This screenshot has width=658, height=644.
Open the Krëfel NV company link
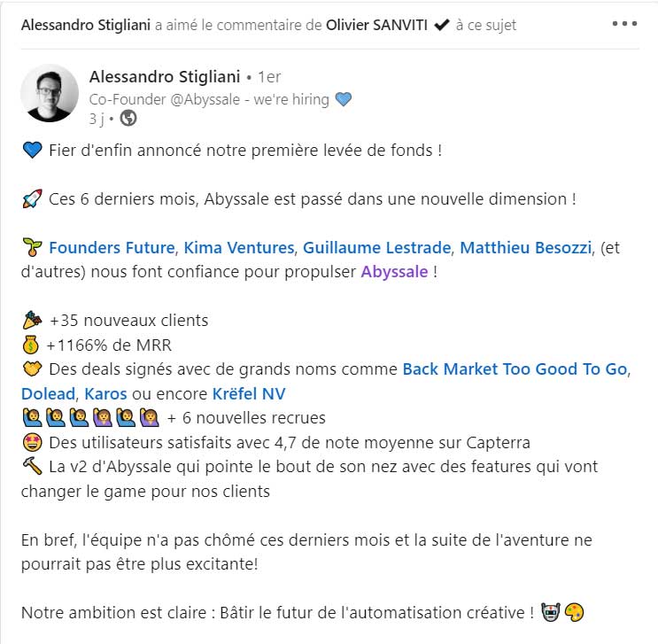[x=249, y=394]
